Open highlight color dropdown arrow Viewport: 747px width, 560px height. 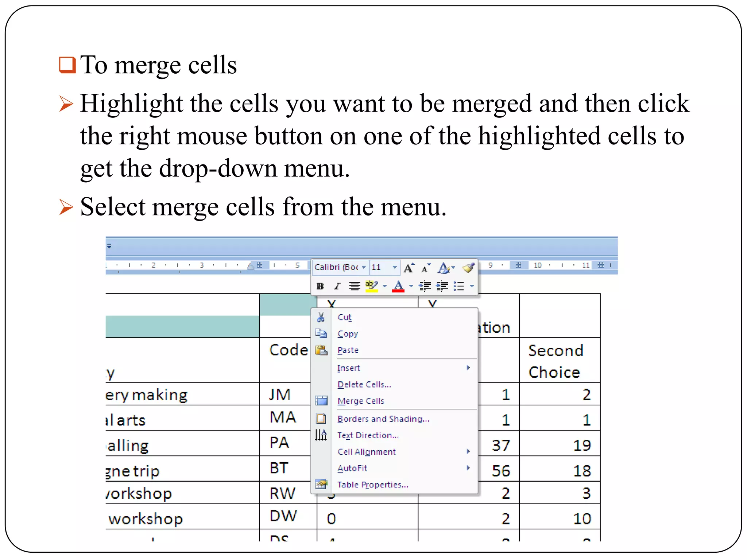tap(384, 286)
